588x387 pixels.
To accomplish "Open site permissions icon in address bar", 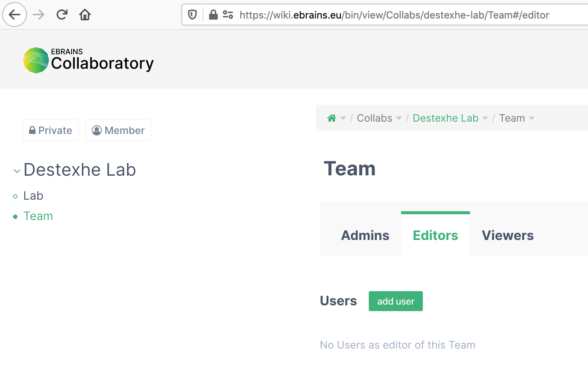I will click(228, 15).
